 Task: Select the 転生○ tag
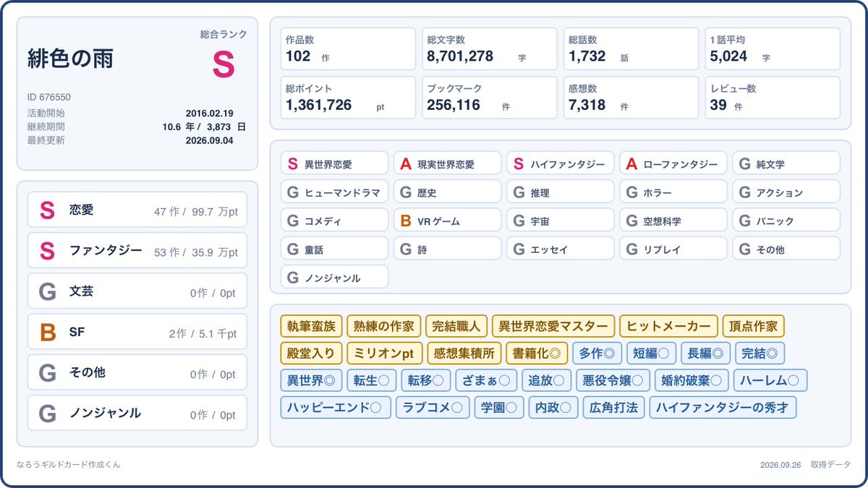point(372,380)
